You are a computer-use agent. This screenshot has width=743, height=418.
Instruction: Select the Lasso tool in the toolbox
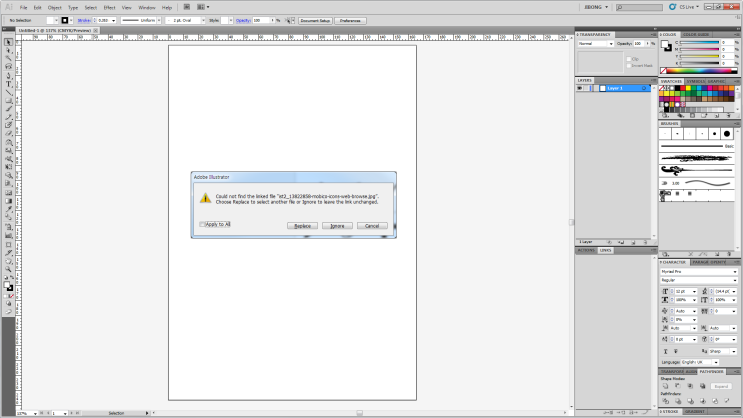tap(8, 67)
